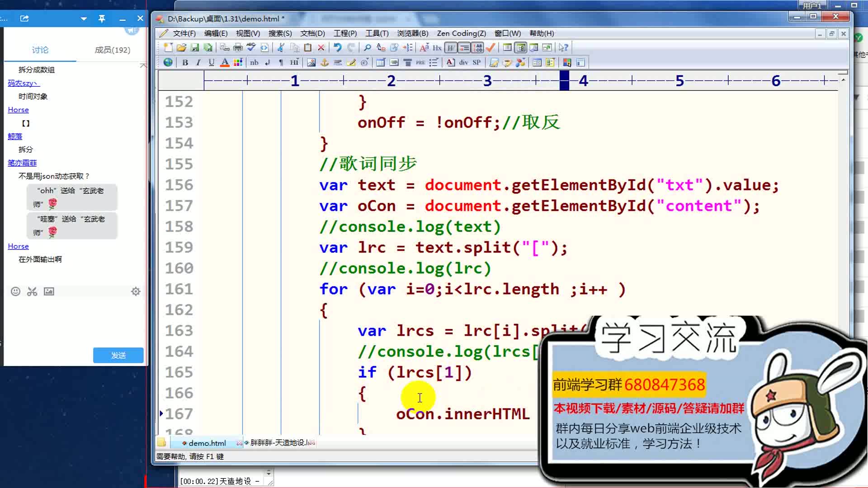This screenshot has width=868, height=488.
Task: Apply the italic I tag
Action: (x=198, y=62)
